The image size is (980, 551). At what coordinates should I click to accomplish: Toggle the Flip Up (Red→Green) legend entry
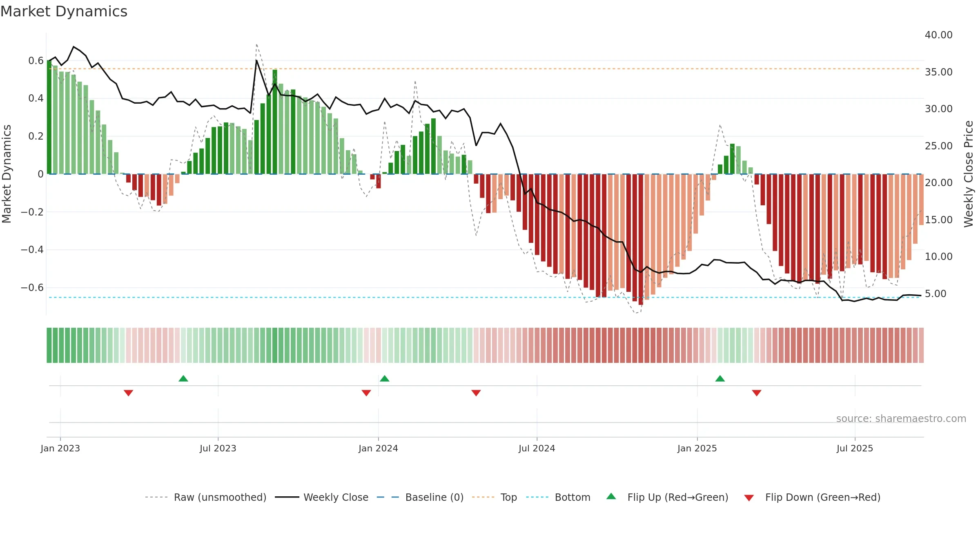point(667,497)
